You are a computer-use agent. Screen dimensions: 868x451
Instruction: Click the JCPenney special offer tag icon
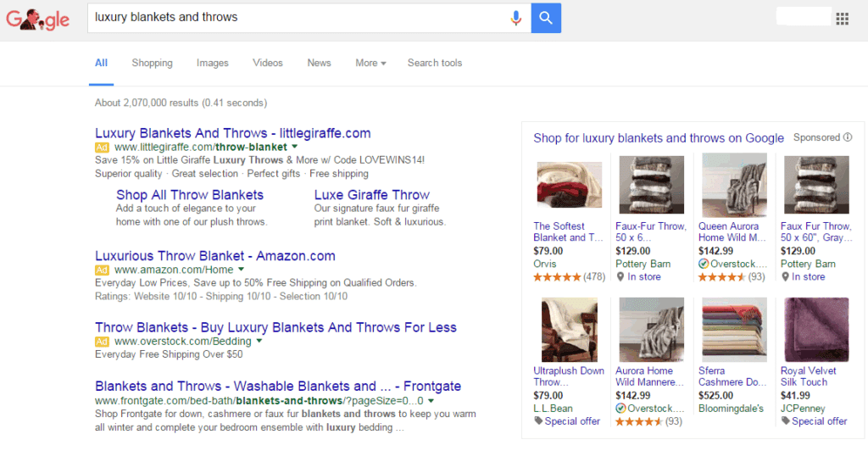785,421
